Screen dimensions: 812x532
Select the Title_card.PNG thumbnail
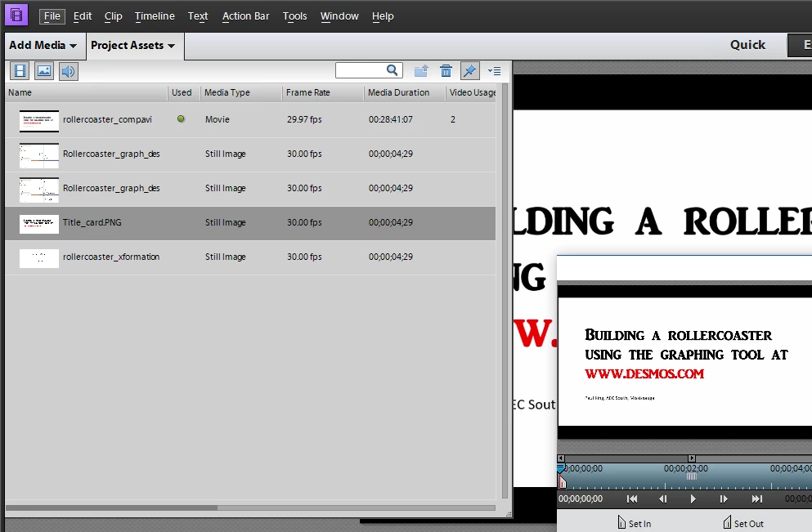(x=38, y=224)
